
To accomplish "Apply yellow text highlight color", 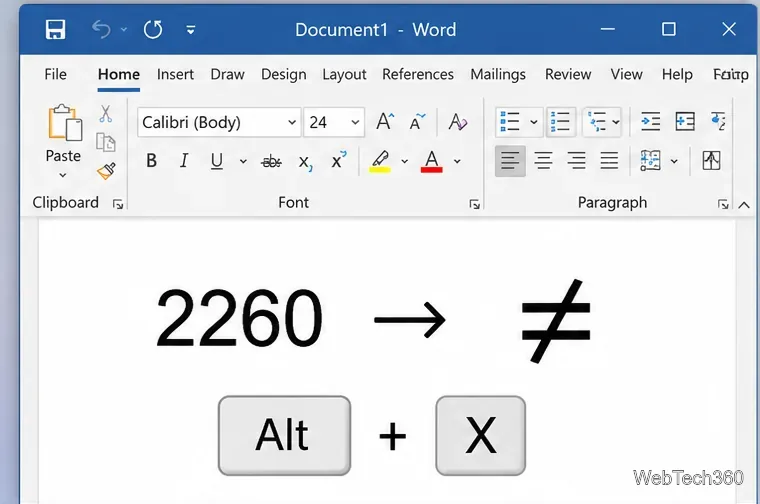I will tap(380, 161).
